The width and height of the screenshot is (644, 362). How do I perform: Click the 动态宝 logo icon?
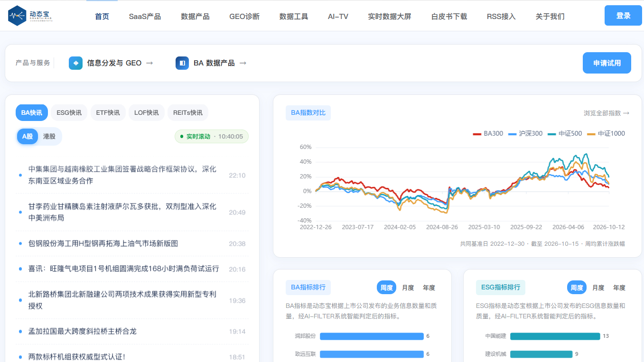(x=18, y=16)
